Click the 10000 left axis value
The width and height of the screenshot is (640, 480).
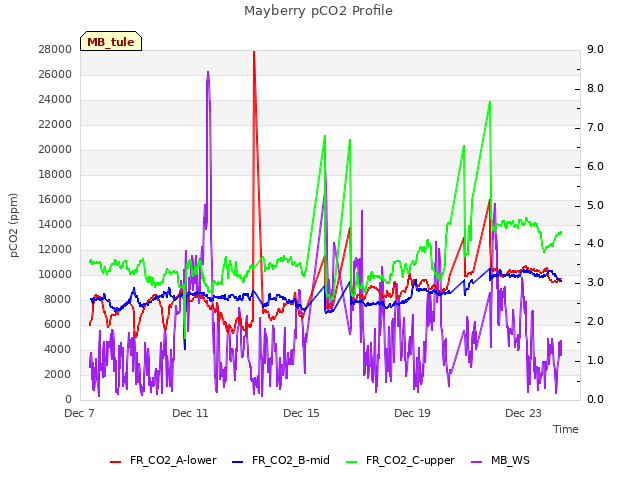[x=55, y=274]
